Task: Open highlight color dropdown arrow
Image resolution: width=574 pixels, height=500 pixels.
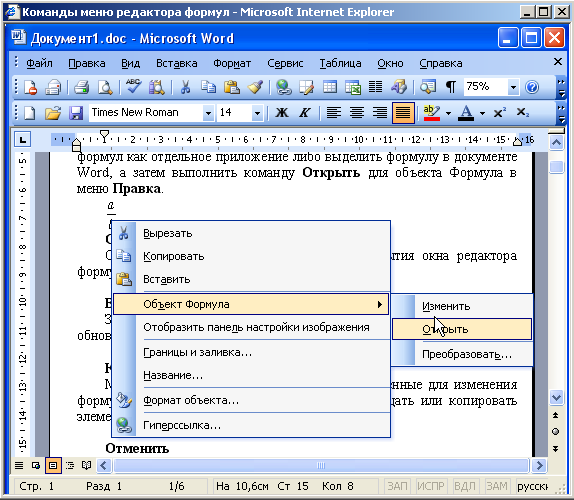Action: coord(448,113)
